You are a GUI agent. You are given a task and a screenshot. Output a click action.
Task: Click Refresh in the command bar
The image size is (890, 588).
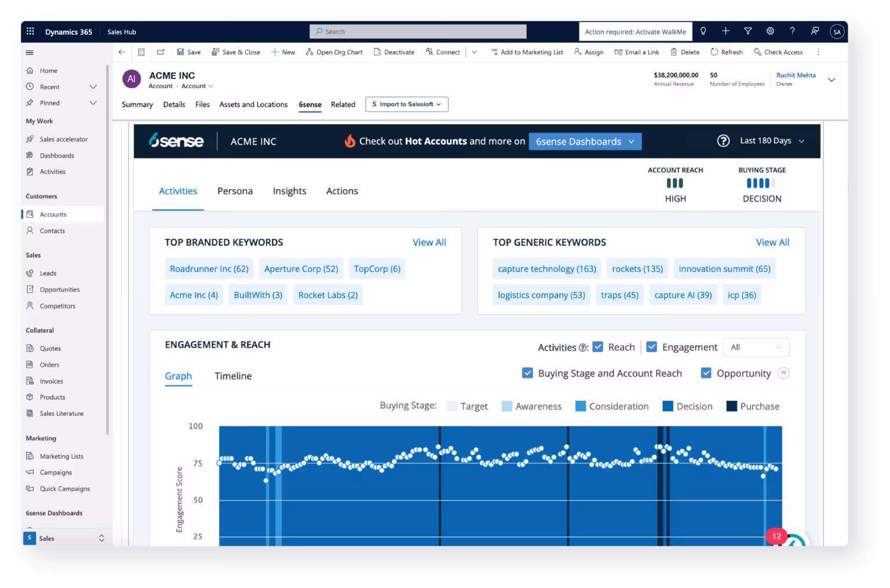(x=727, y=52)
